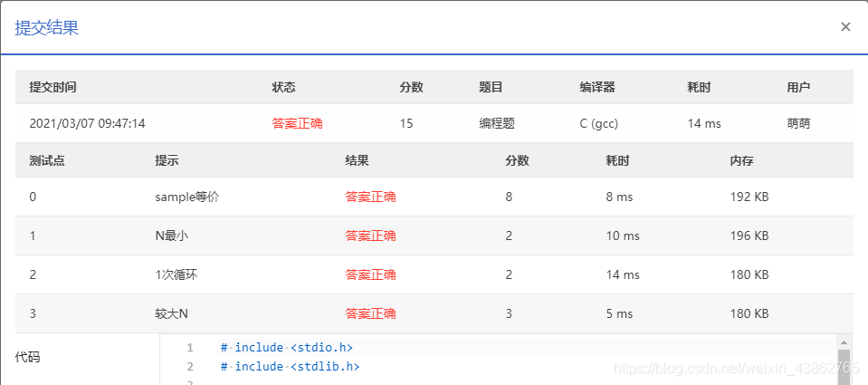Image resolution: width=868 pixels, height=385 pixels.
Task: Click the code editor scroll-up arrow
Action: click(x=844, y=342)
